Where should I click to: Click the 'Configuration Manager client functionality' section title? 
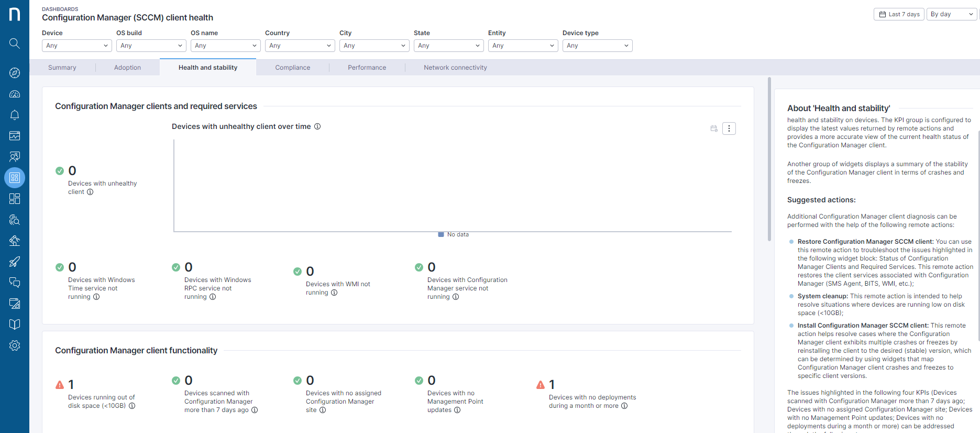click(136, 350)
